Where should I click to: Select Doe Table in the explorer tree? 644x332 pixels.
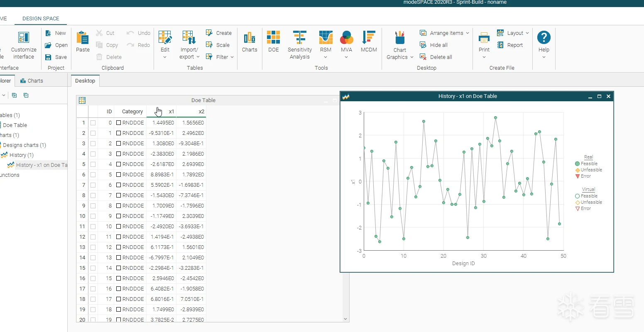15,125
